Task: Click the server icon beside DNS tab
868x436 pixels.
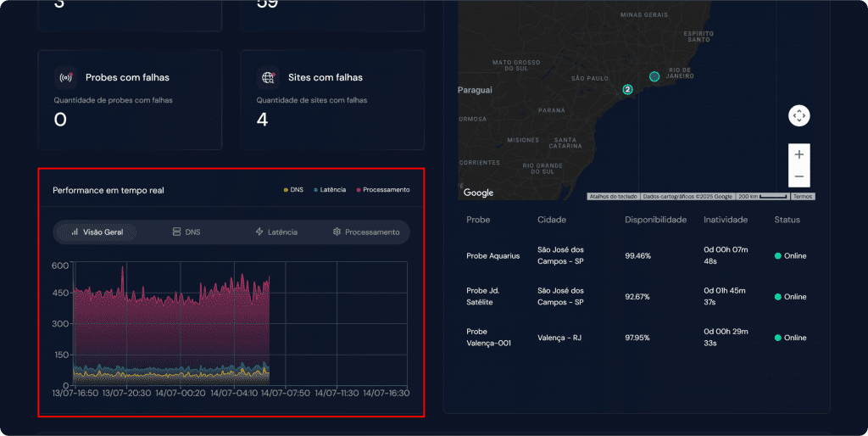Action: 176,232
